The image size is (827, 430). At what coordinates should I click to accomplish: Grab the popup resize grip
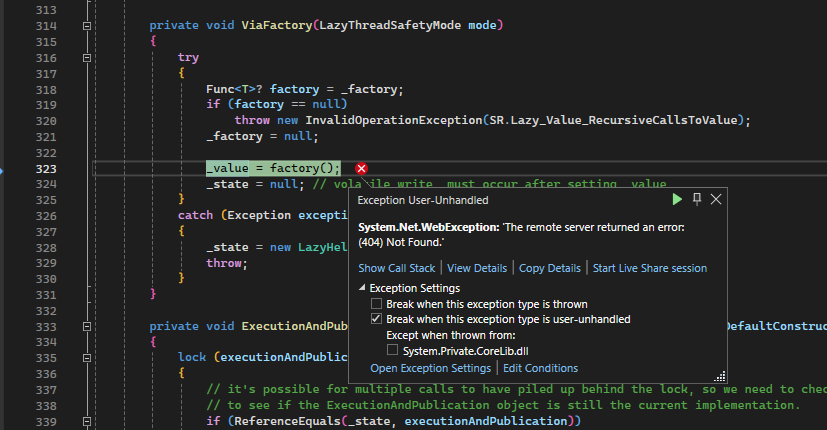720,376
